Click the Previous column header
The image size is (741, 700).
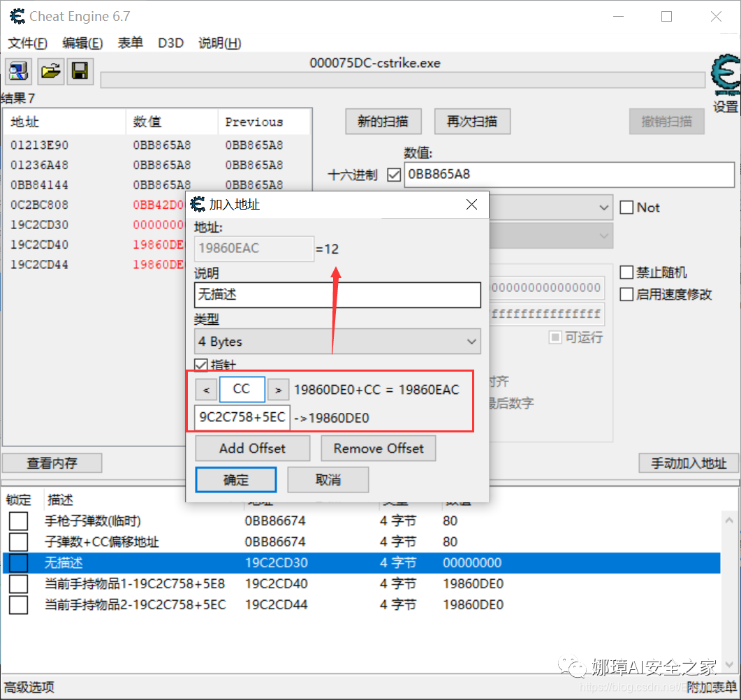tap(264, 122)
